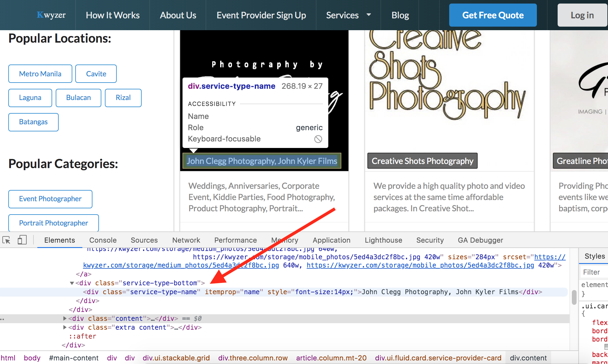The width and height of the screenshot is (608, 364).
Task: Open the Lighthouse panel tab
Action: coord(383,240)
